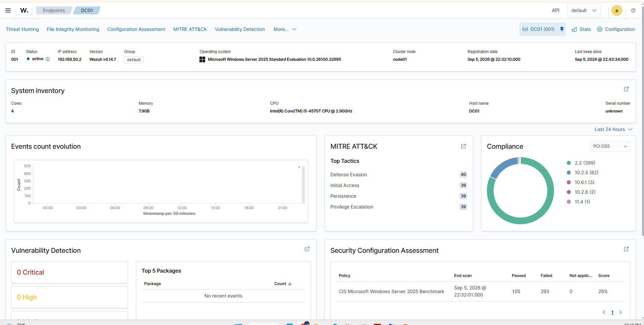Toggle the red 10.6.1 (3) legend dot
This screenshot has width=644, height=325.
(x=569, y=182)
